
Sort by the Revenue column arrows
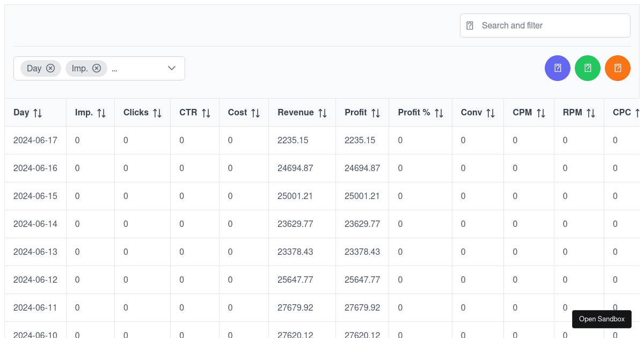323,112
